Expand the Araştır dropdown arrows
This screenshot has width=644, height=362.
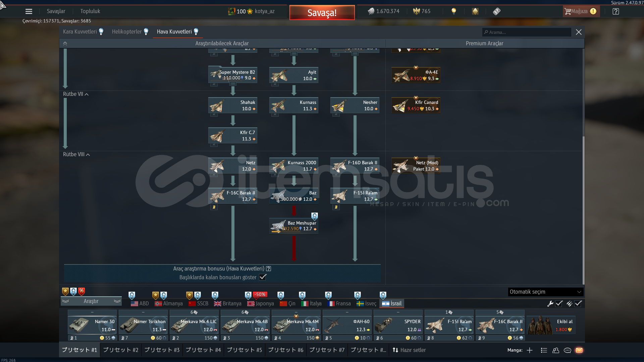pos(91,301)
